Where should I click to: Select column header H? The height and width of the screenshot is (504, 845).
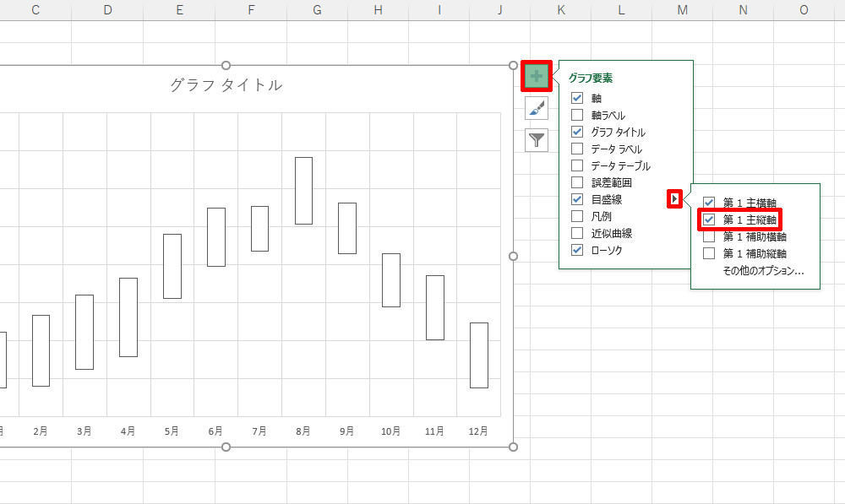[378, 9]
